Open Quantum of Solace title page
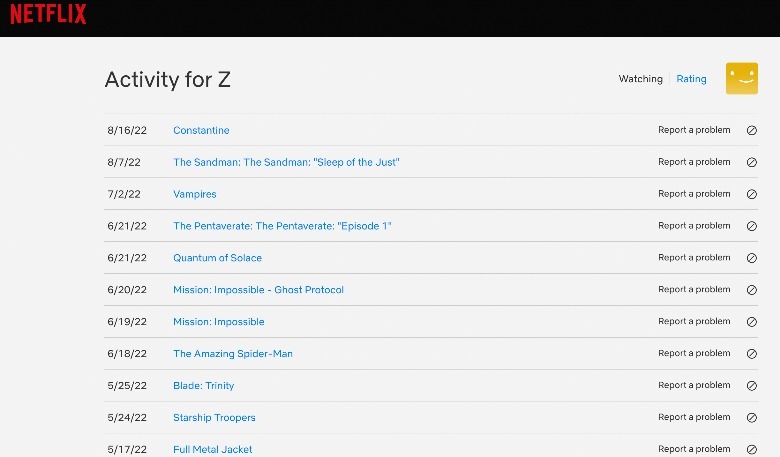The height and width of the screenshot is (457, 780). pyautogui.click(x=217, y=258)
